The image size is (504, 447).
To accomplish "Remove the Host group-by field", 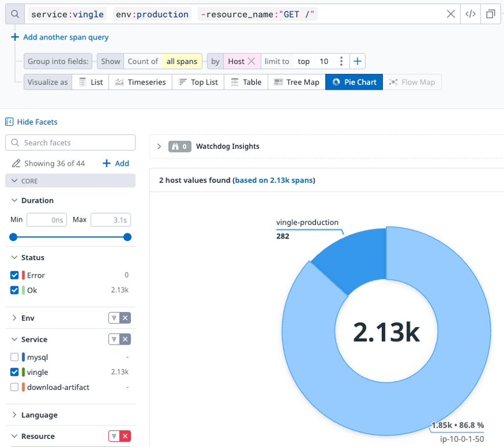I will coord(251,61).
